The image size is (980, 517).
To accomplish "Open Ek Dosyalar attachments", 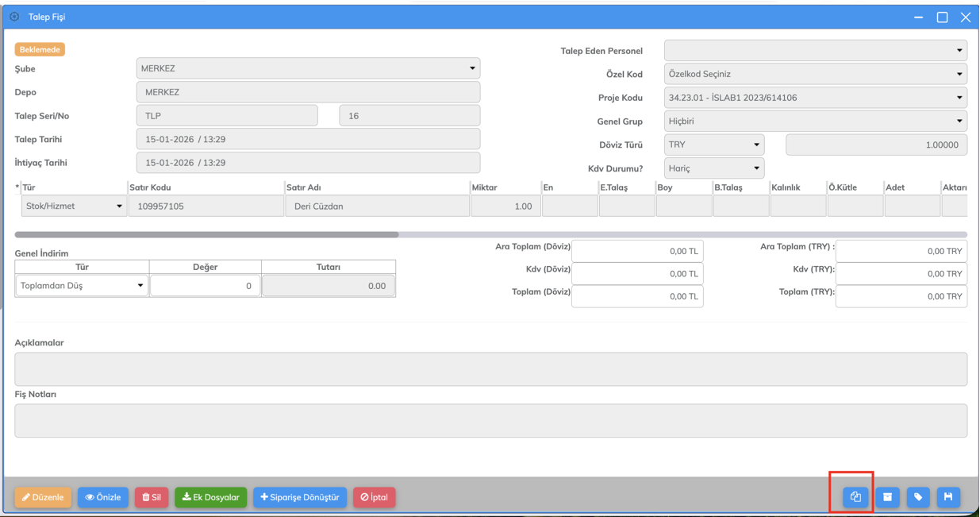I will click(x=210, y=497).
